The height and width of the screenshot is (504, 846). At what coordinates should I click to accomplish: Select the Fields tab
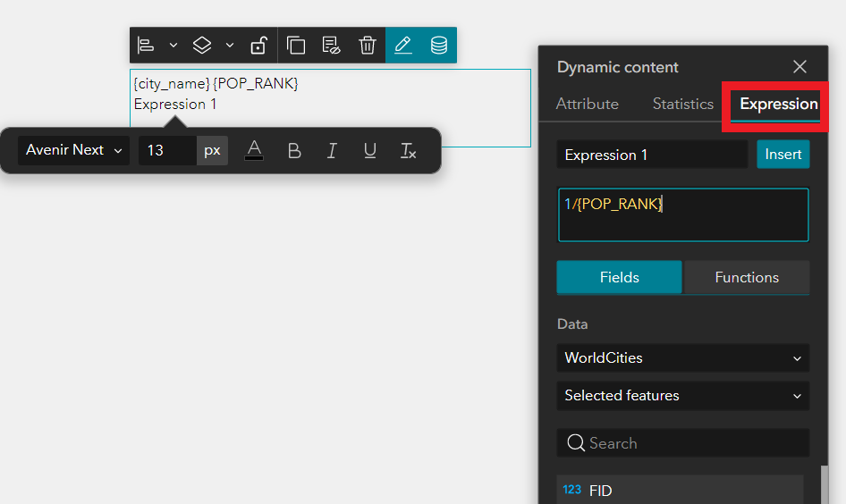click(620, 277)
